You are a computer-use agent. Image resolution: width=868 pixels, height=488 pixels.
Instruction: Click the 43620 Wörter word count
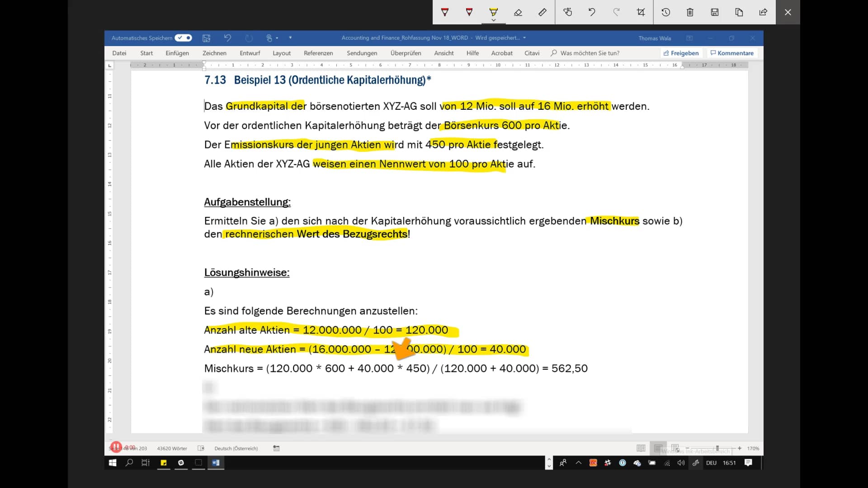[x=172, y=448]
